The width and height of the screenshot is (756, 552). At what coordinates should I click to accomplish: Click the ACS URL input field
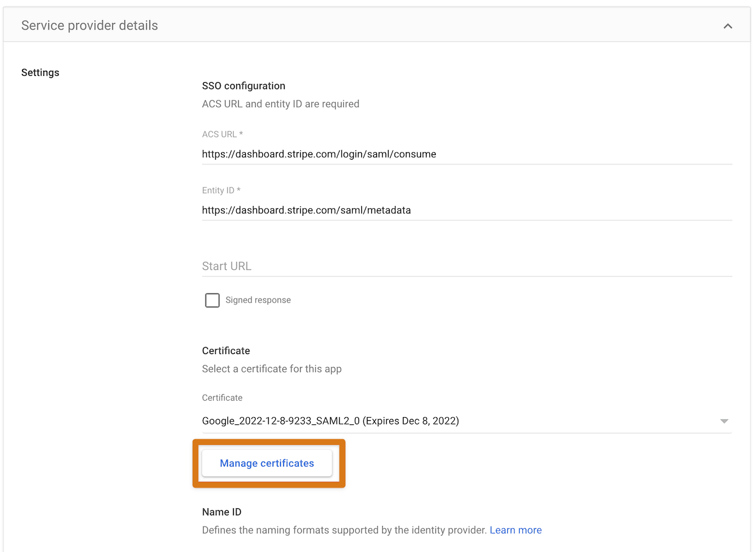[x=467, y=154]
